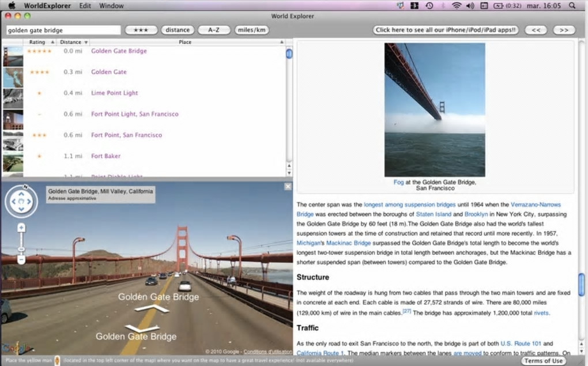Sort places alphabetically with A-Z
The width and height of the screenshot is (588, 366).
[213, 30]
